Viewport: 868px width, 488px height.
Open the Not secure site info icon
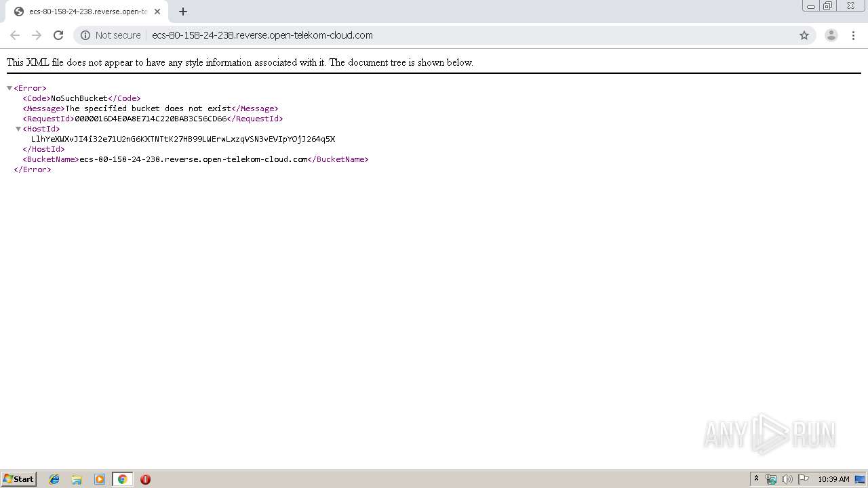tap(85, 35)
